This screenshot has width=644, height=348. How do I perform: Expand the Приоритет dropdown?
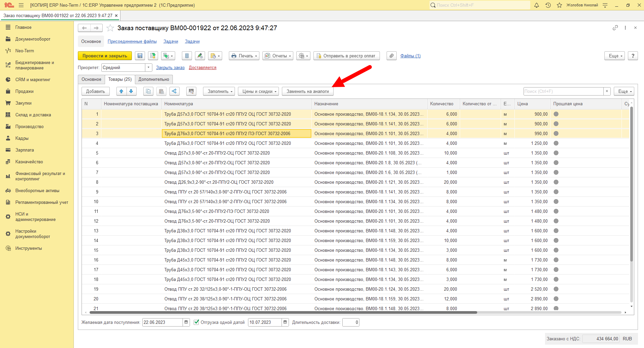(149, 67)
